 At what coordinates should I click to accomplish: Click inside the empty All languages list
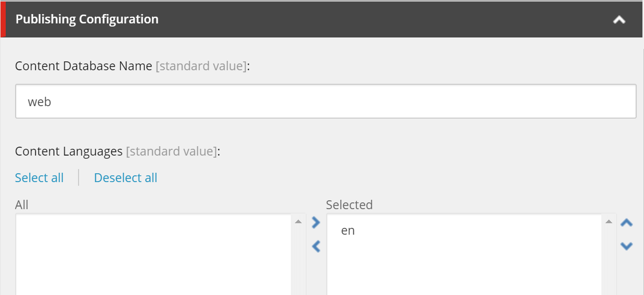(x=153, y=255)
